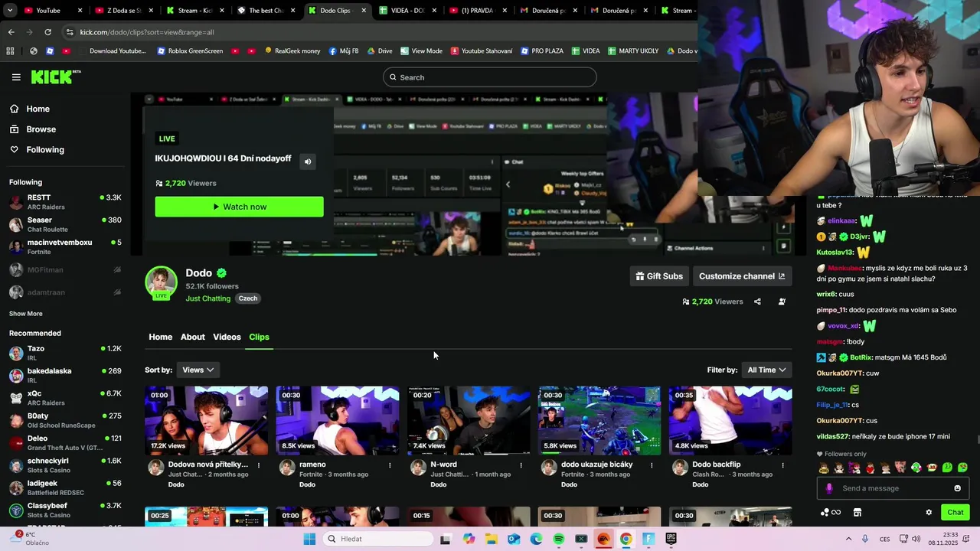
Task: Open Epic Games launcher from taskbar
Action: click(x=671, y=539)
